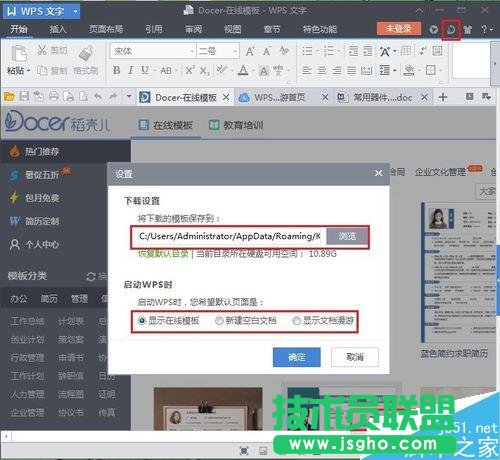
Task: Open the help question mark dropdown
Action: click(x=487, y=30)
